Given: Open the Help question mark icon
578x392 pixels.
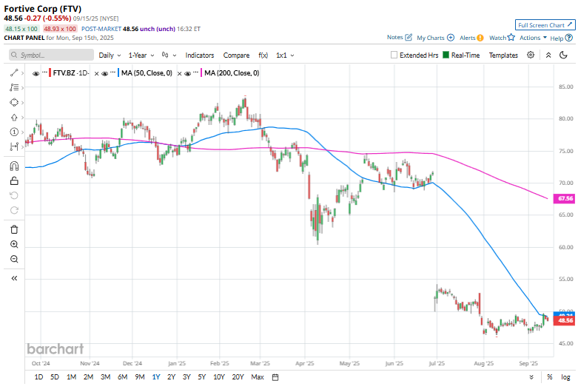Looking at the screenshot, I should coord(569,38).
